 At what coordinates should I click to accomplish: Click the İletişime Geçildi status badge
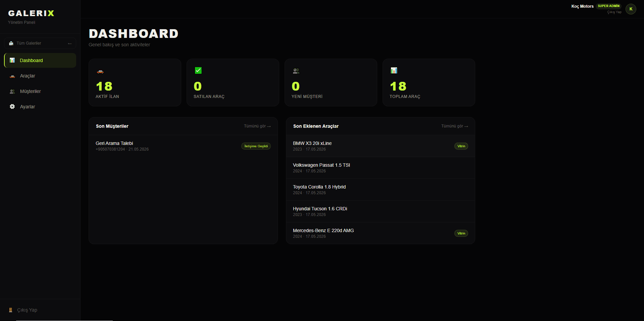[x=256, y=146]
